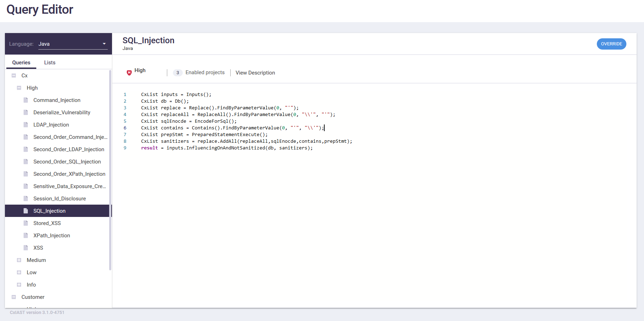Click the Sensitive_Data_Exposure file icon

(26, 186)
